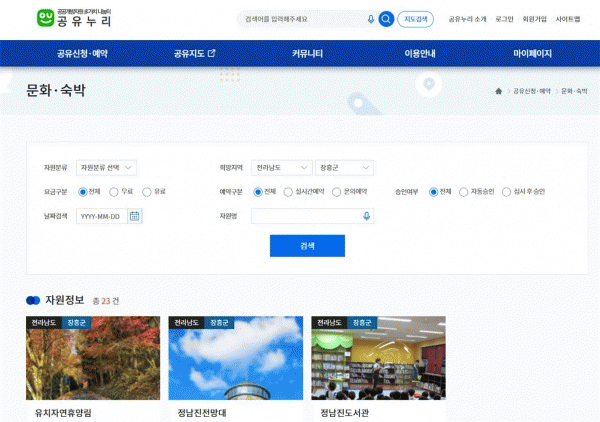Open the 자원분류 선택 dropdown
Screen dimensions: 600x422
click(106, 167)
